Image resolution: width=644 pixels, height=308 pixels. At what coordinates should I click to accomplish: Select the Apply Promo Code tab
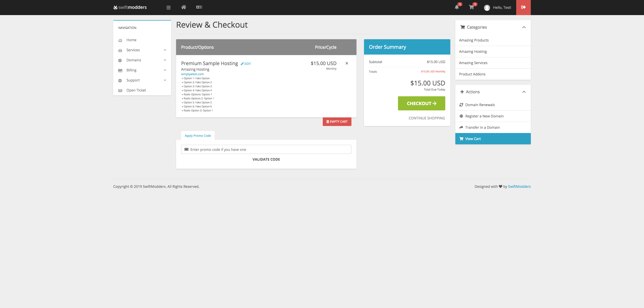(198, 136)
